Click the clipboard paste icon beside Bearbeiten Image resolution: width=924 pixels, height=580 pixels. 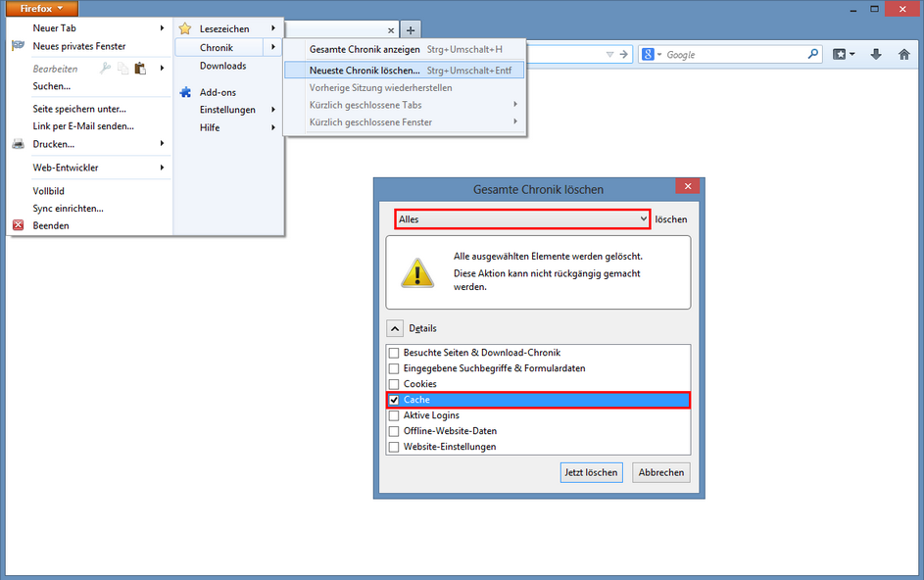(x=140, y=68)
